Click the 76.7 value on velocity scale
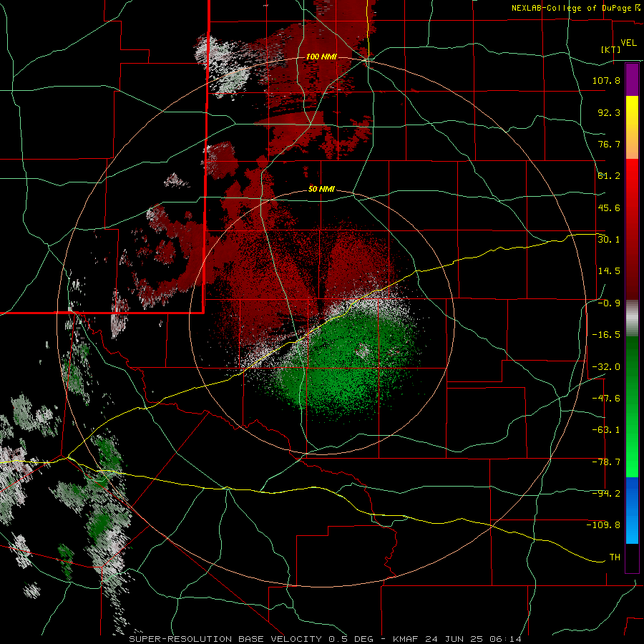This screenshot has height=644, width=644. (x=609, y=144)
